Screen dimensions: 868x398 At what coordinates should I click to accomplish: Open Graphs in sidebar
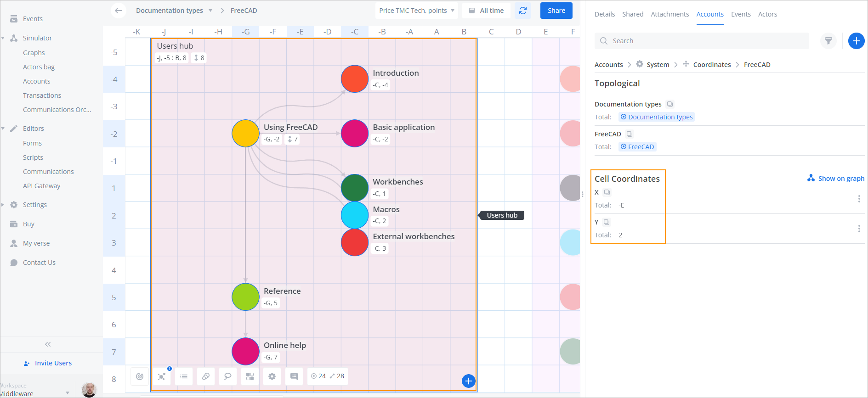(34, 53)
